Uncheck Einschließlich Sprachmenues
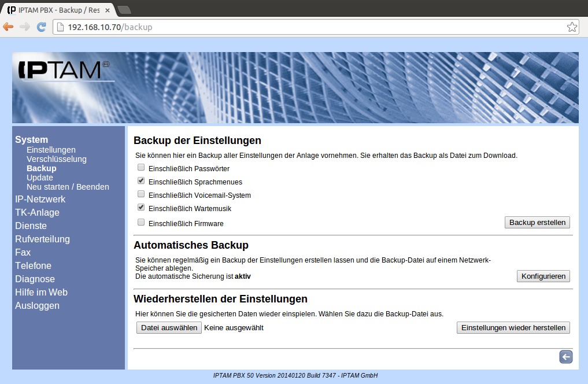The width and height of the screenshot is (588, 384). point(141,181)
